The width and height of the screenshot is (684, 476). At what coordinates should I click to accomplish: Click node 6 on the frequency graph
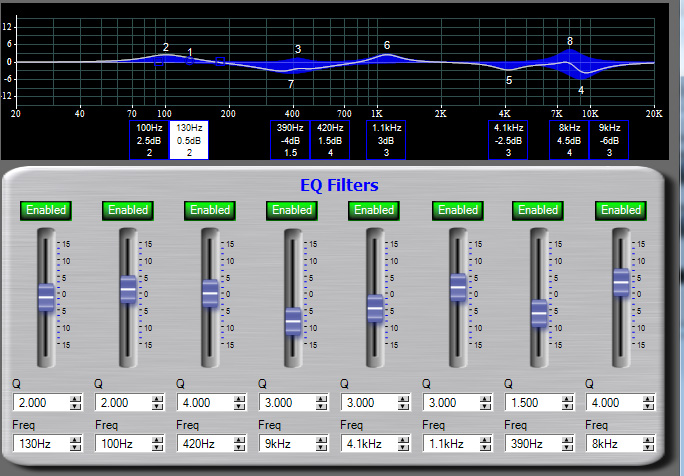(x=386, y=54)
